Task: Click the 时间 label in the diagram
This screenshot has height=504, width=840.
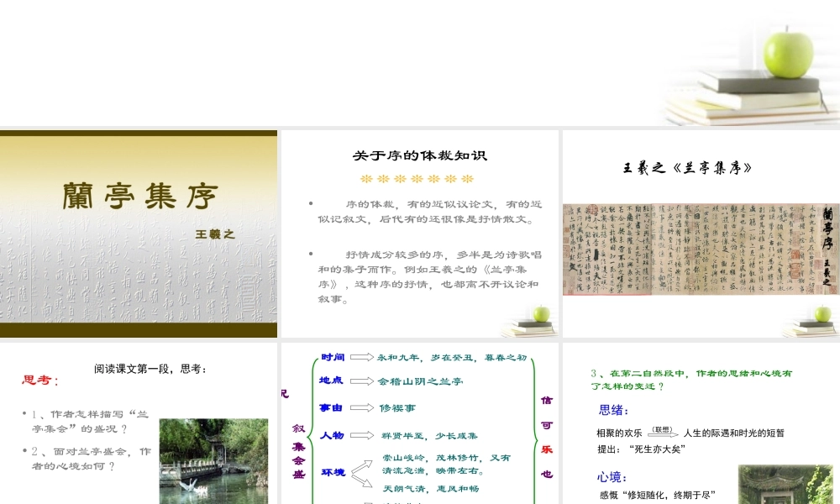Action: point(333,357)
